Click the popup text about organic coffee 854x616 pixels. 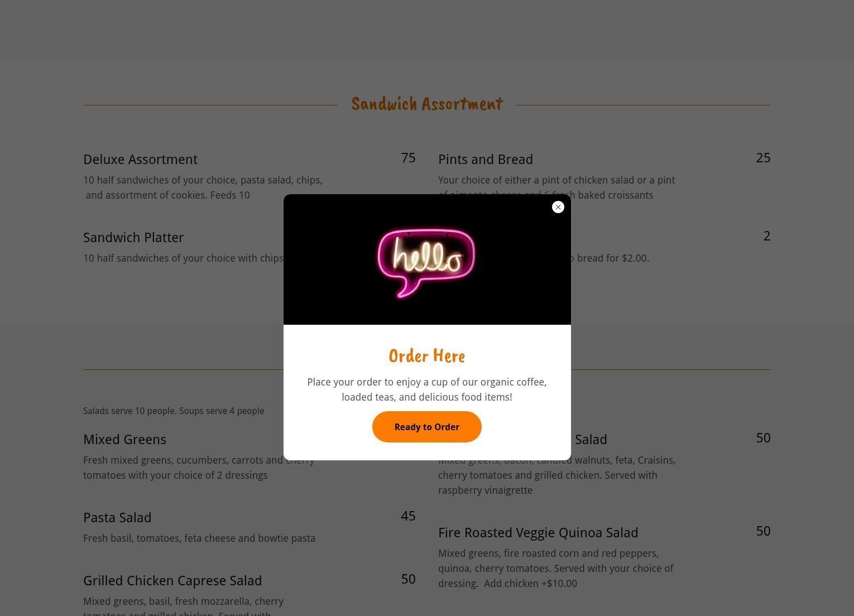(x=427, y=389)
